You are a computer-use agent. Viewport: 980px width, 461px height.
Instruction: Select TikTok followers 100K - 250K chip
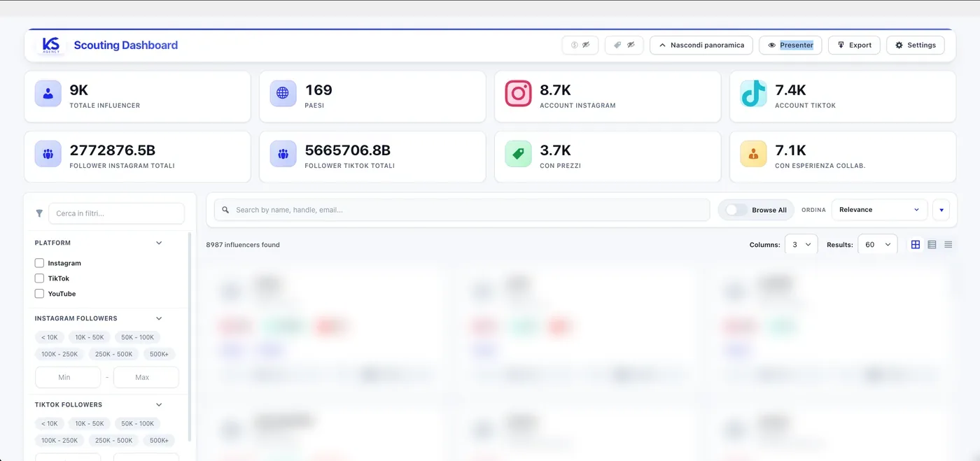point(59,440)
